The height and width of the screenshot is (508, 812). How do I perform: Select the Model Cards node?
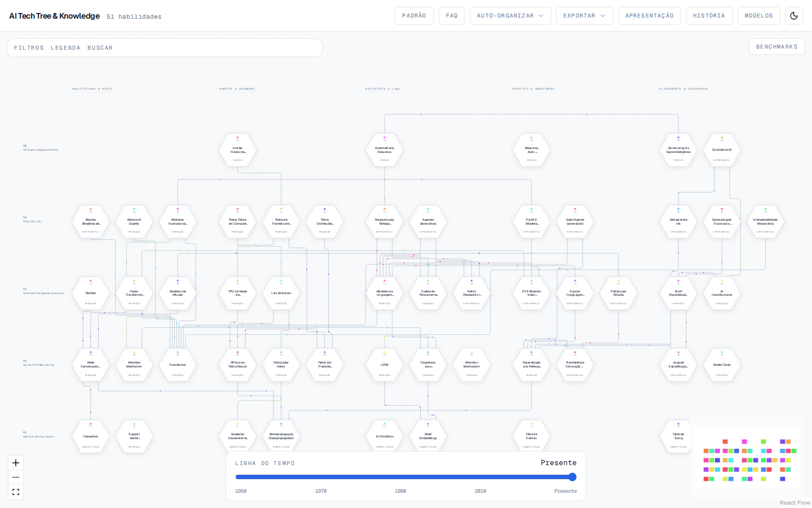[x=722, y=365]
